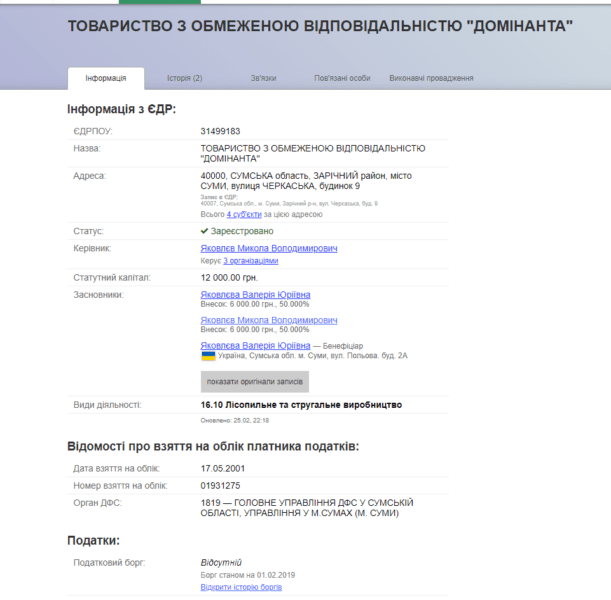Select the Виконавчі провадження tab
611x600 pixels.
[431, 78]
